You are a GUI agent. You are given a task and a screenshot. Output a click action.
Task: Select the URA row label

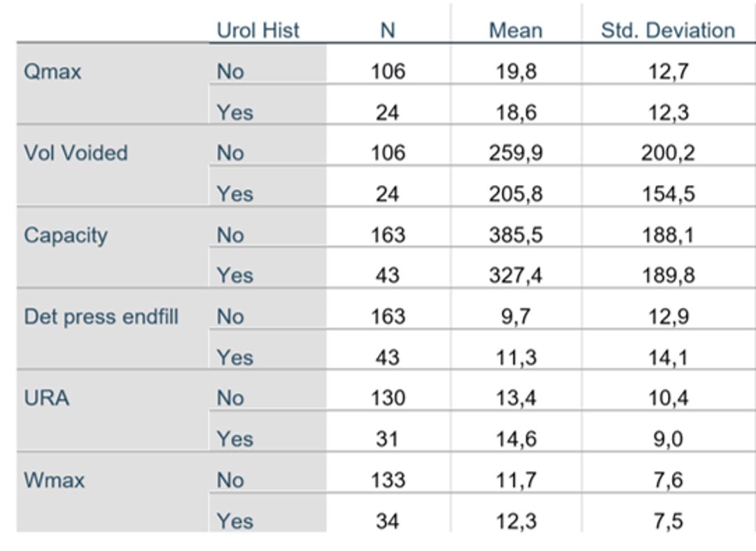tap(46, 398)
